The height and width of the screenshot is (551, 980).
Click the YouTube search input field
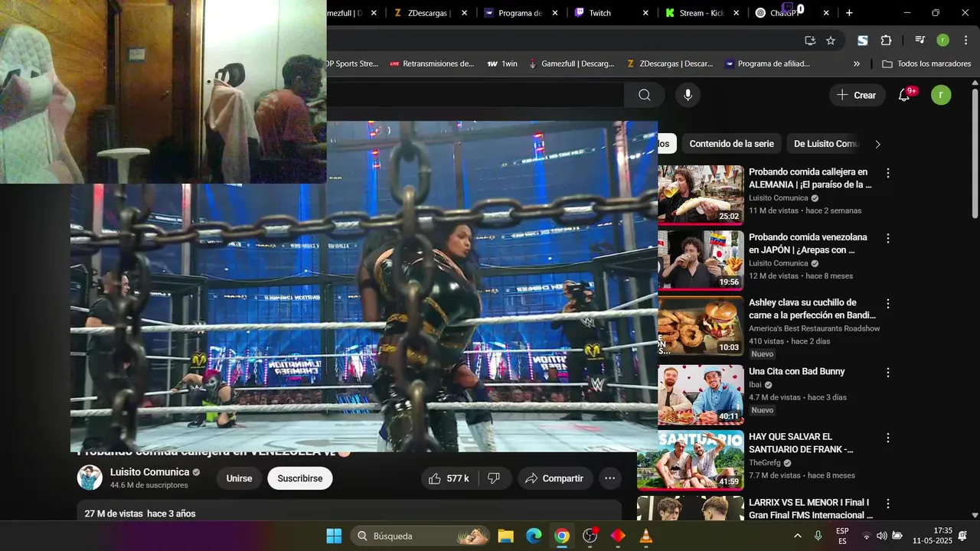475,95
